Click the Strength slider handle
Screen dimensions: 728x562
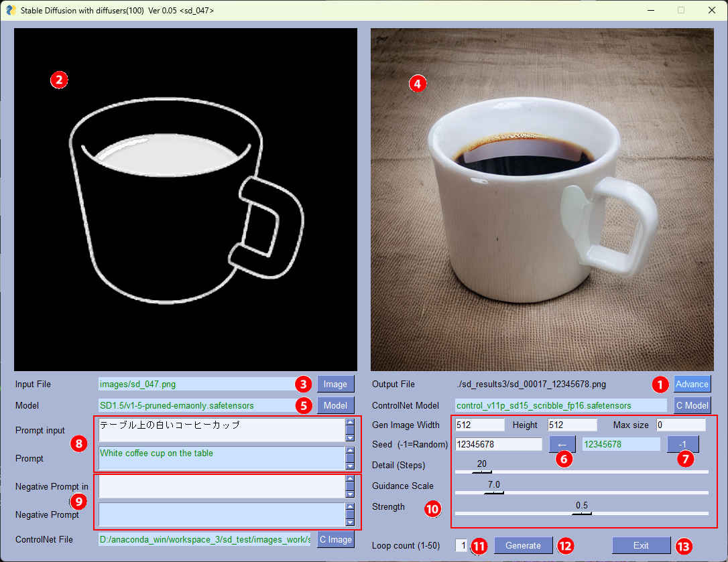[x=581, y=514]
